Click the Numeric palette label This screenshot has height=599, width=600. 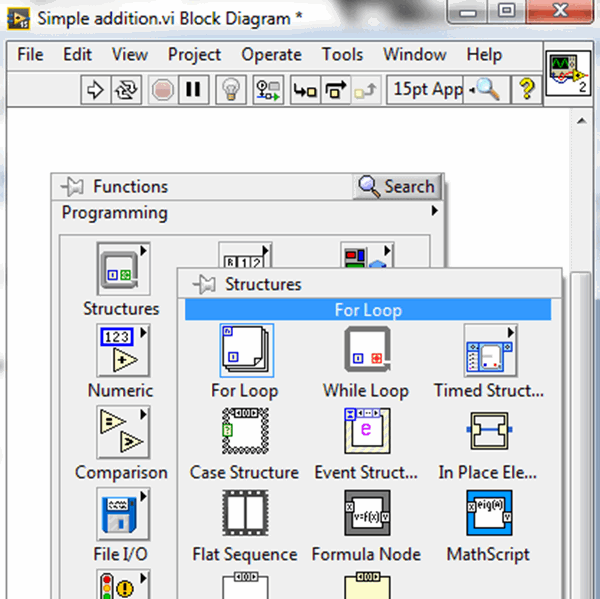pos(121,391)
